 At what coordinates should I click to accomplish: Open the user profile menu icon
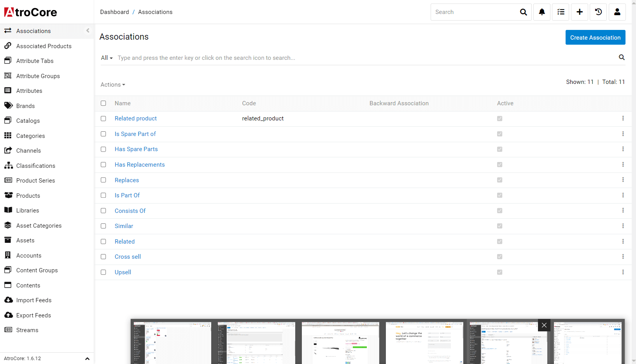click(x=617, y=12)
